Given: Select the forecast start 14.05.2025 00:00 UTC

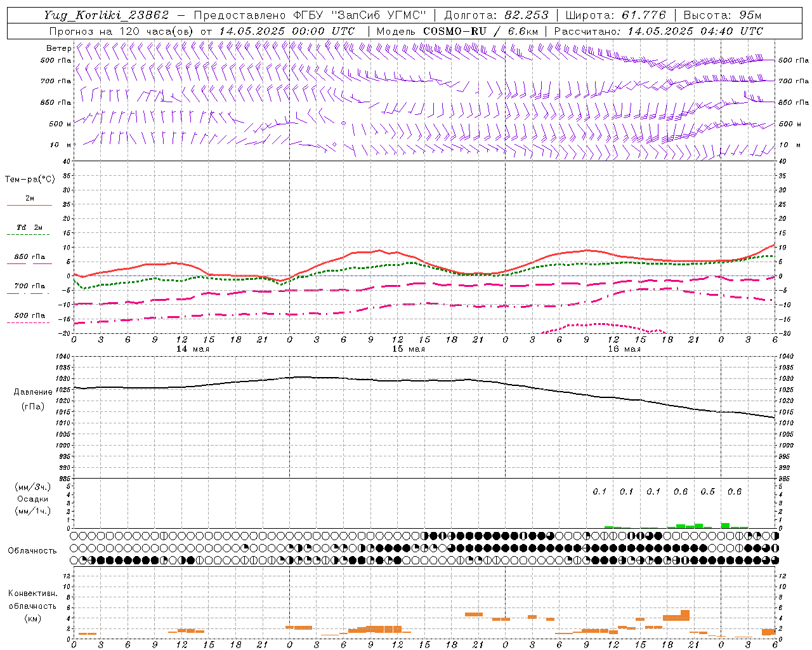Looking at the screenshot, I should point(287,31).
